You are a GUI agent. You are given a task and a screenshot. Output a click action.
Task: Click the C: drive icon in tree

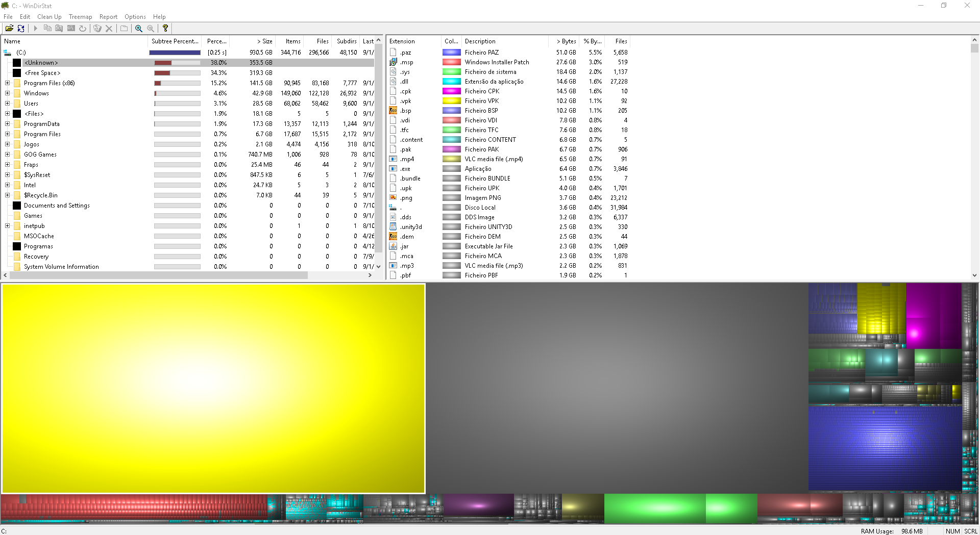[x=7, y=53]
